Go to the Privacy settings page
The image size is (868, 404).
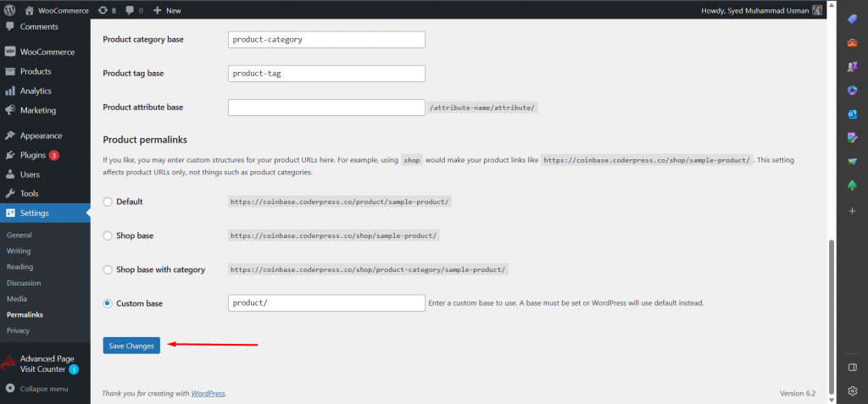[x=18, y=330]
